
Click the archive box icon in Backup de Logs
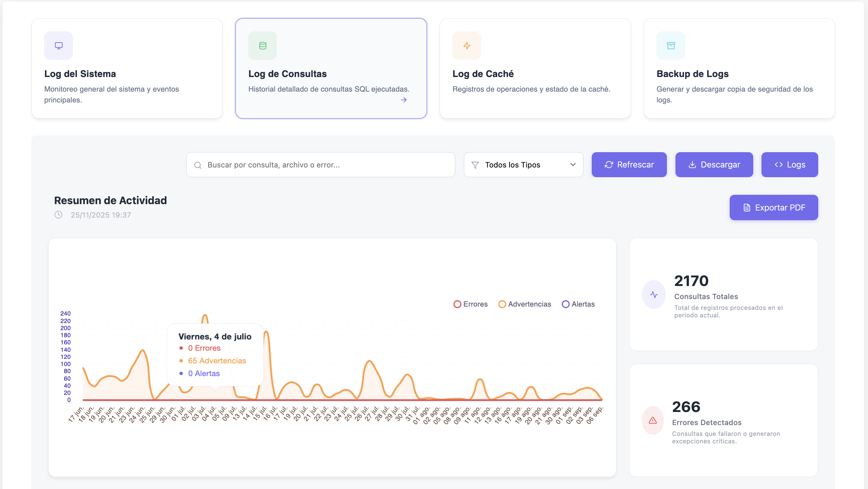[x=671, y=46]
